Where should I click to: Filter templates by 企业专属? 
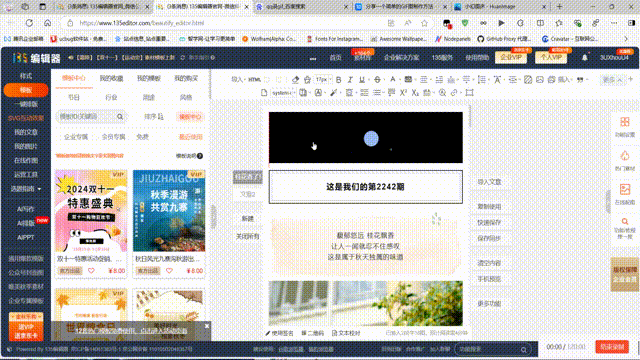[76, 137]
